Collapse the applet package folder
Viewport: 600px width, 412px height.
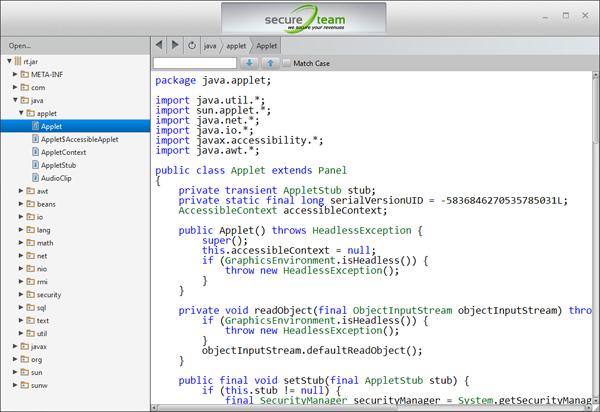[21, 113]
